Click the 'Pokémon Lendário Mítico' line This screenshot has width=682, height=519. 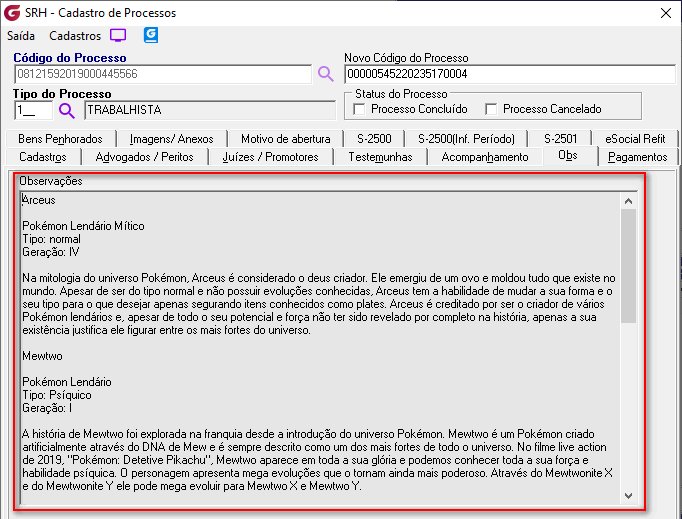coord(84,226)
